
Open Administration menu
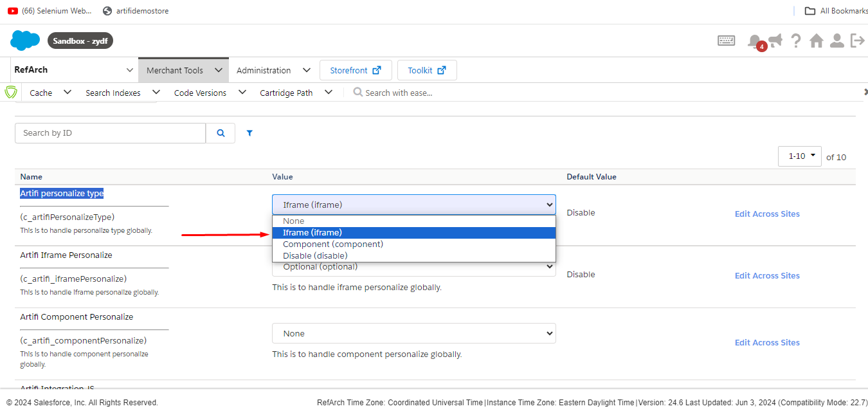pyautogui.click(x=274, y=70)
